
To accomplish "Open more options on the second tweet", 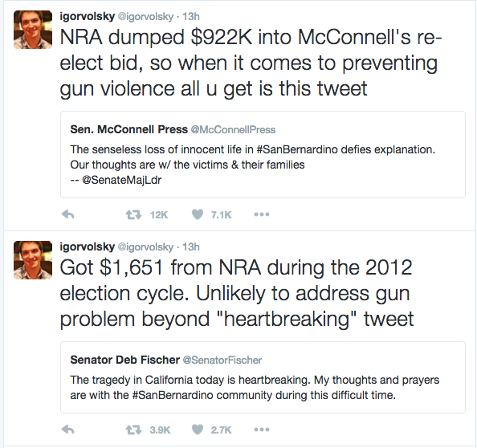I will (x=262, y=430).
